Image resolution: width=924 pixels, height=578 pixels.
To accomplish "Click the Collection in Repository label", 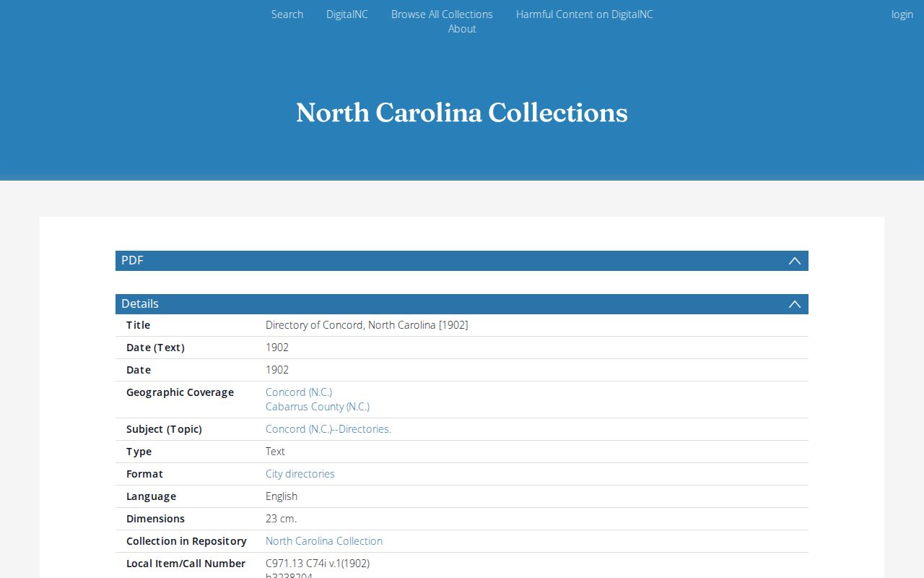I will tap(186, 541).
